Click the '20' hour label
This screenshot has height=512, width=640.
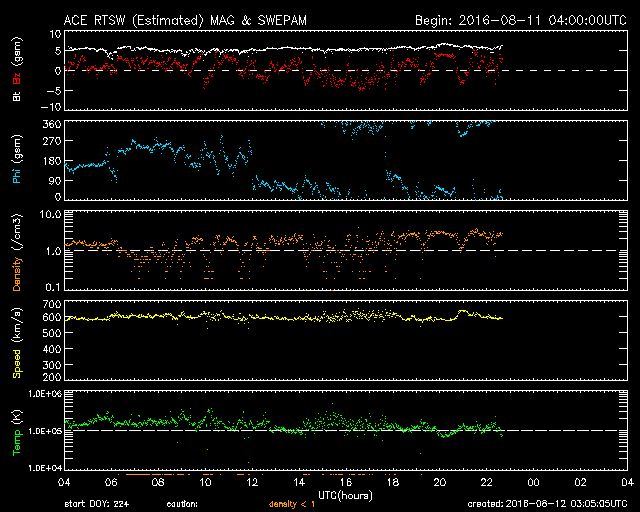[440, 483]
